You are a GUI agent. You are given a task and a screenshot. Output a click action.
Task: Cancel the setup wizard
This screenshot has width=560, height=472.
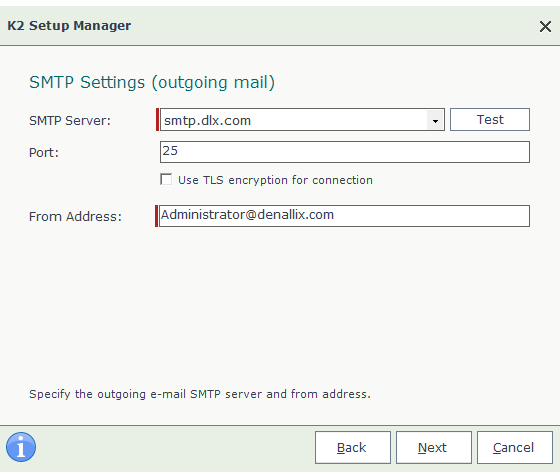[x=515, y=447]
